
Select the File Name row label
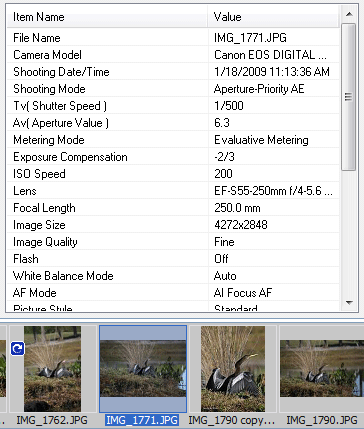pyautogui.click(x=37, y=38)
